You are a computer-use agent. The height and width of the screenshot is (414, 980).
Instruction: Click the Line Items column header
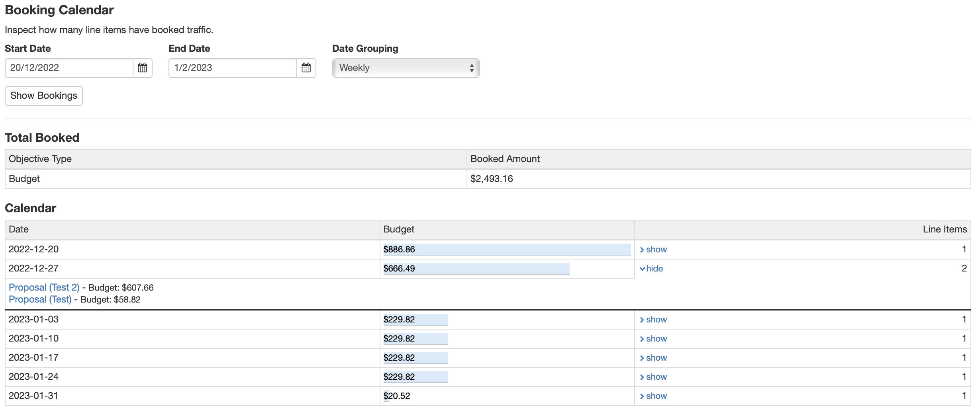coord(945,229)
